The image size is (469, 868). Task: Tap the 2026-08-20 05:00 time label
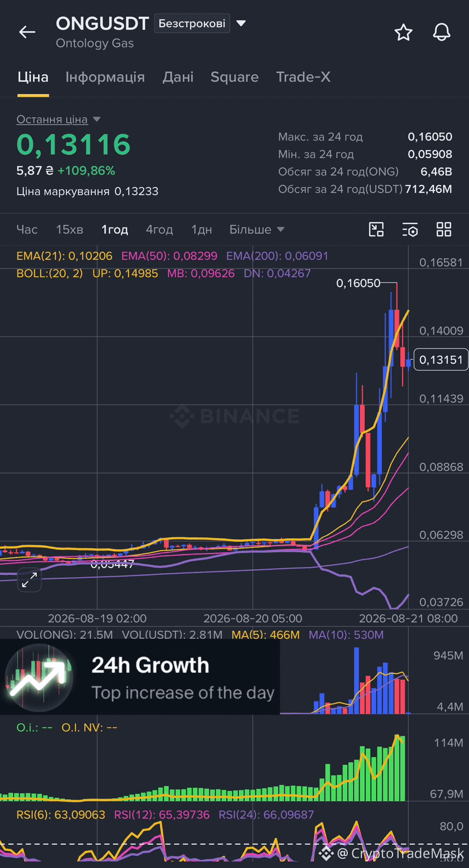pyautogui.click(x=253, y=618)
